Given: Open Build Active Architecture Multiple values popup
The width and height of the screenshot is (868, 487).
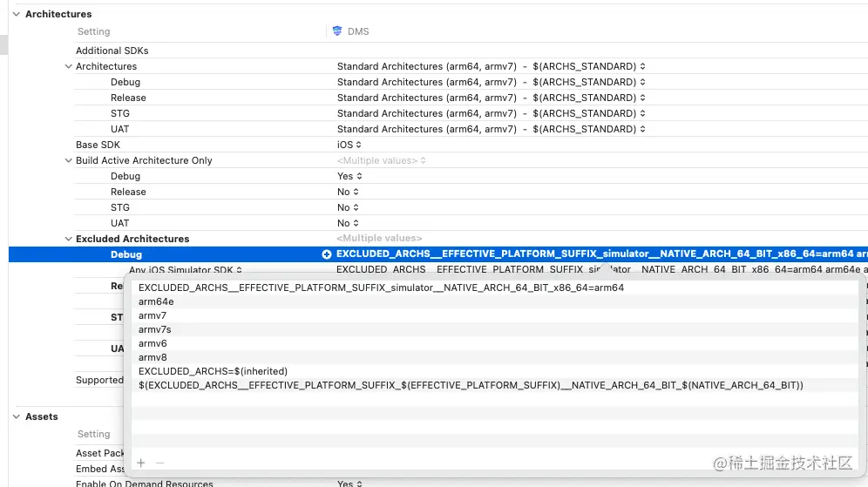Looking at the screenshot, I should pos(382,160).
